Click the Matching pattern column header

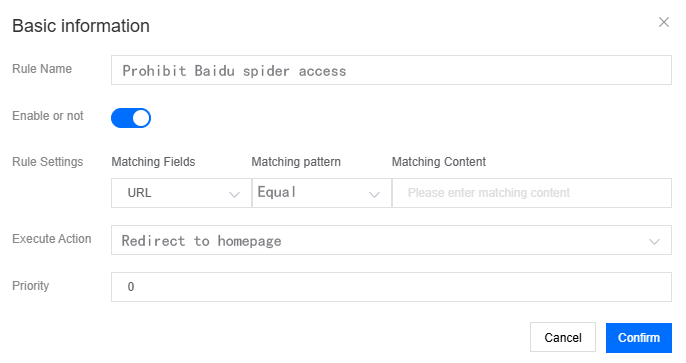point(296,162)
